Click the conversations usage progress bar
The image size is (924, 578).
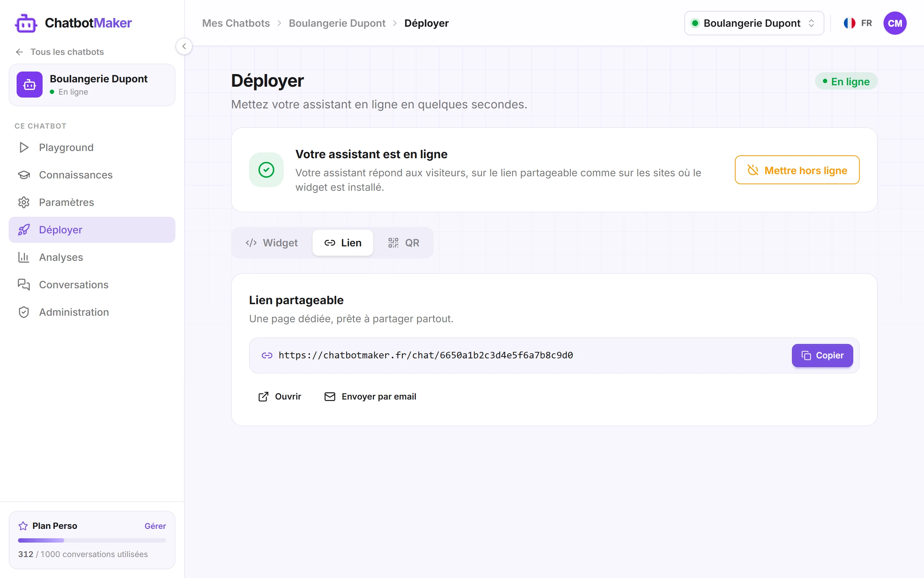coord(92,540)
